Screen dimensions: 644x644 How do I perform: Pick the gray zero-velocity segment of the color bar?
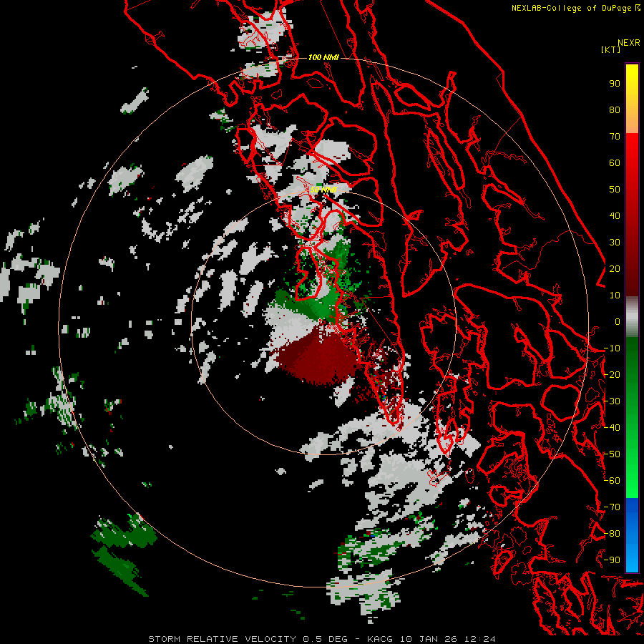pyautogui.click(x=632, y=316)
